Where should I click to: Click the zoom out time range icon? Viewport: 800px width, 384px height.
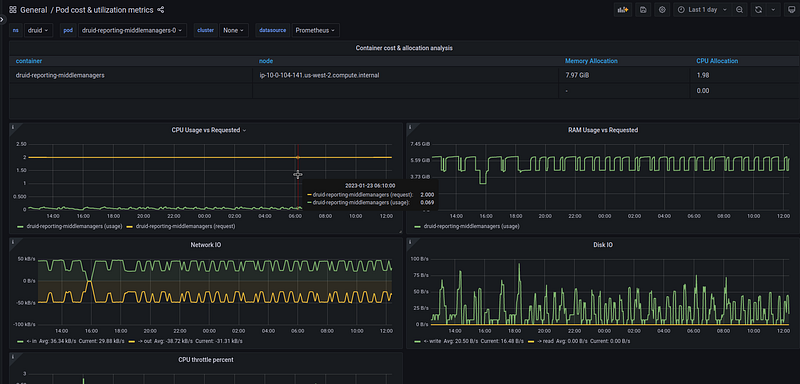point(739,10)
